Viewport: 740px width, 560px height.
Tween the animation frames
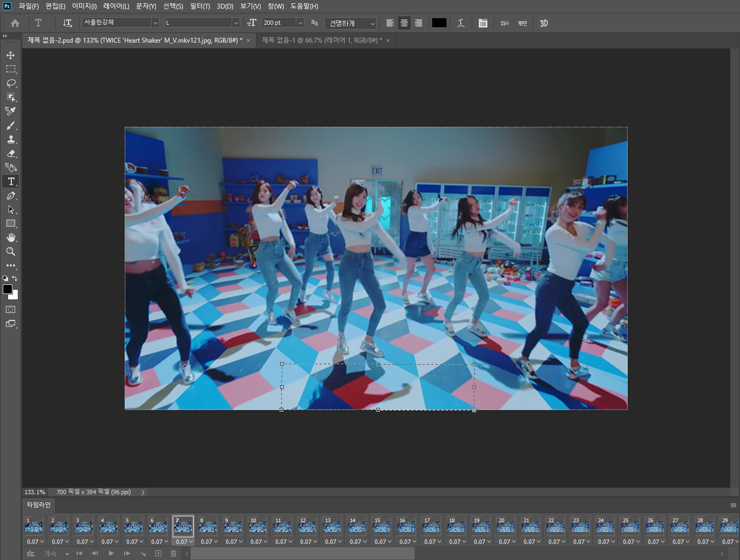pos(143,554)
